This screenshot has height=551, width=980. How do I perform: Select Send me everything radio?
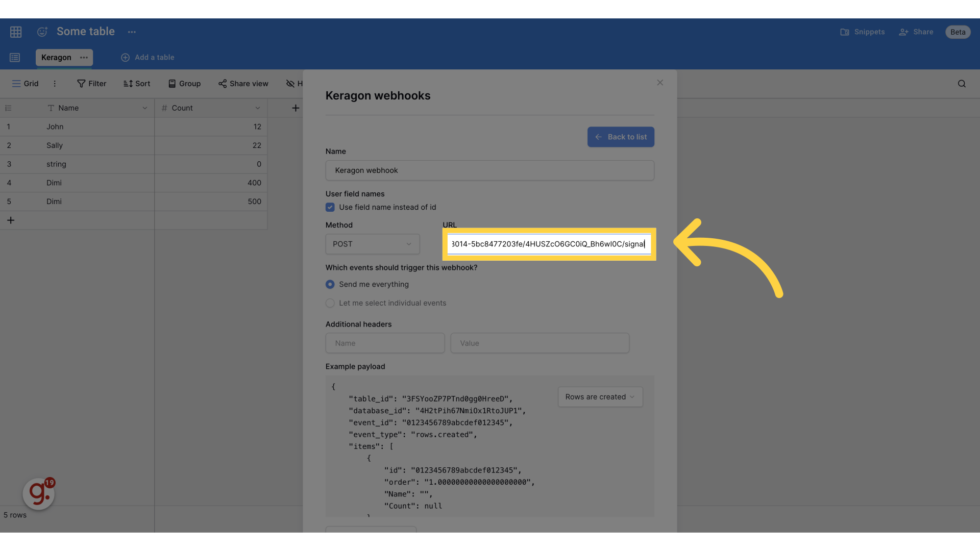pyautogui.click(x=330, y=284)
